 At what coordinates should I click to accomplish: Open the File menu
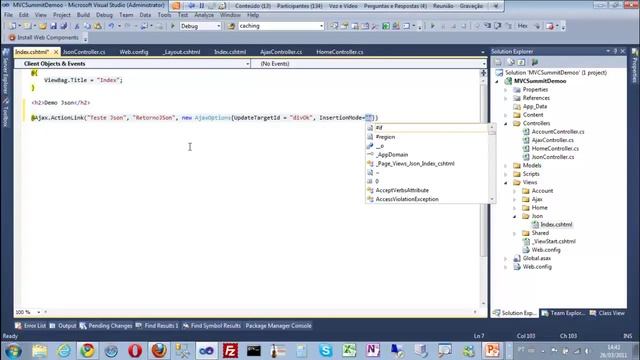click(x=8, y=15)
